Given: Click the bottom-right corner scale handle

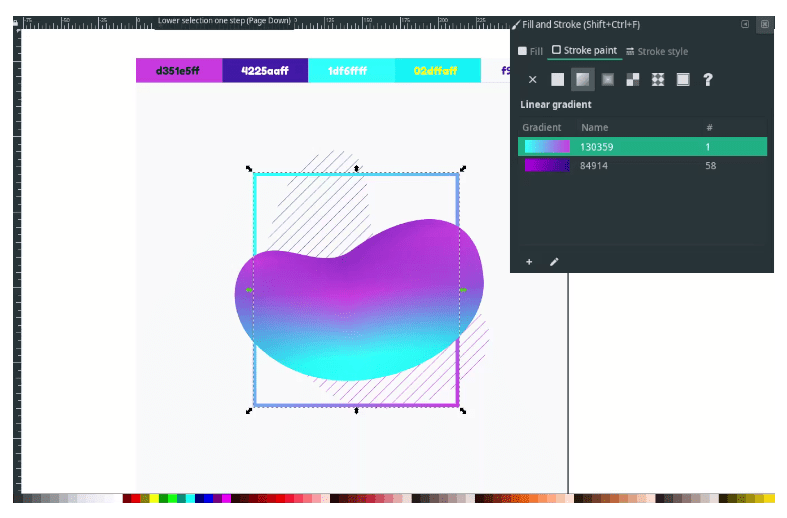Looking at the screenshot, I should pos(463,411).
